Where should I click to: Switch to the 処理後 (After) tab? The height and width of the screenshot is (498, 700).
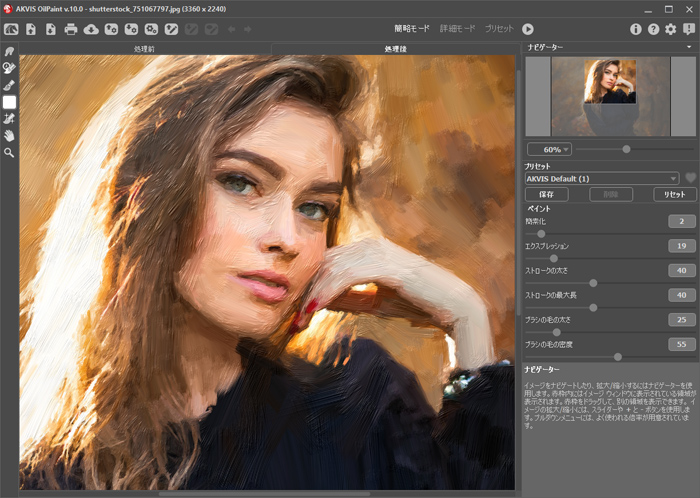396,49
